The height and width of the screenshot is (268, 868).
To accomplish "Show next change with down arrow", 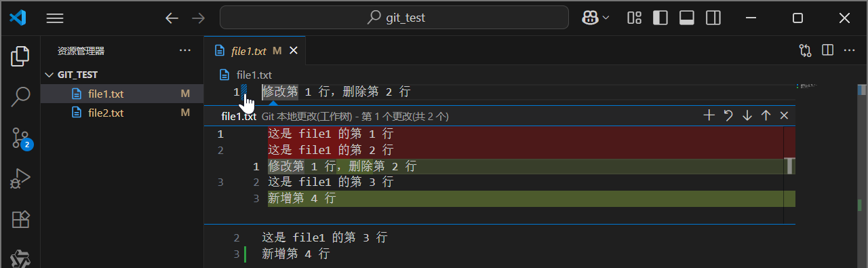I will 747,115.
